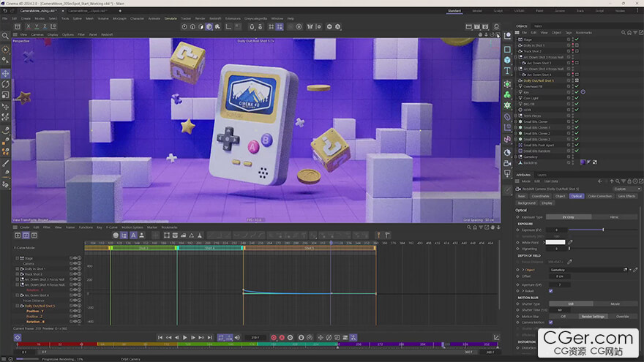Click the search magnifier icon at top left

tap(5, 36)
